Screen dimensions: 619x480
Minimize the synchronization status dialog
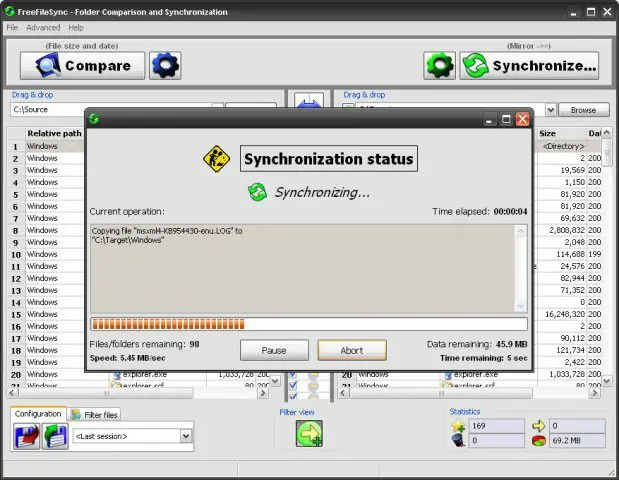(489, 119)
